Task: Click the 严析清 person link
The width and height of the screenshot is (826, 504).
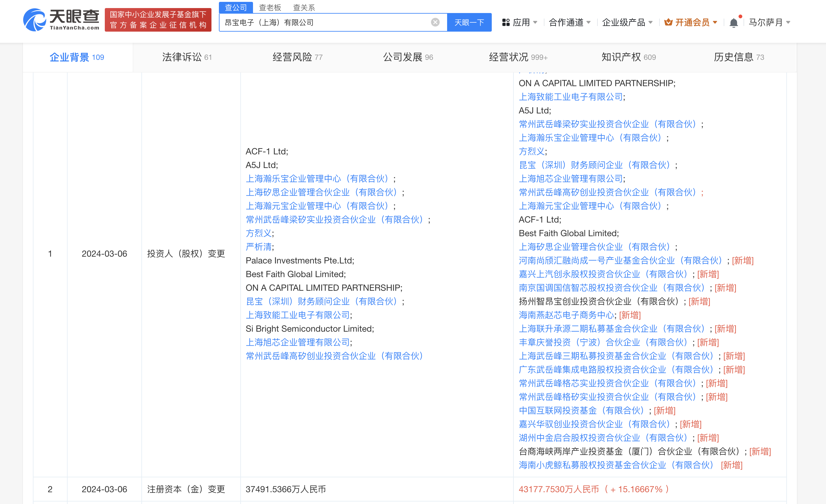Action: pos(259,247)
